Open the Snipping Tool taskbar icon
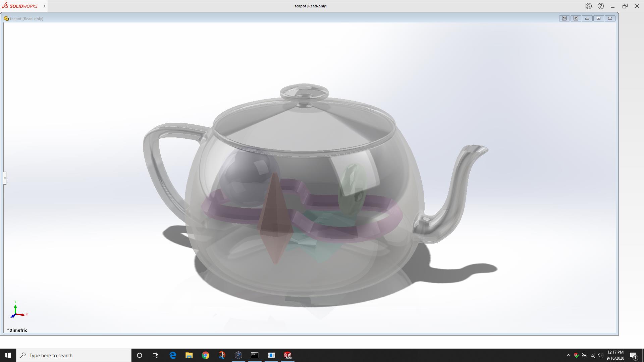The height and width of the screenshot is (362, 644). click(222, 355)
